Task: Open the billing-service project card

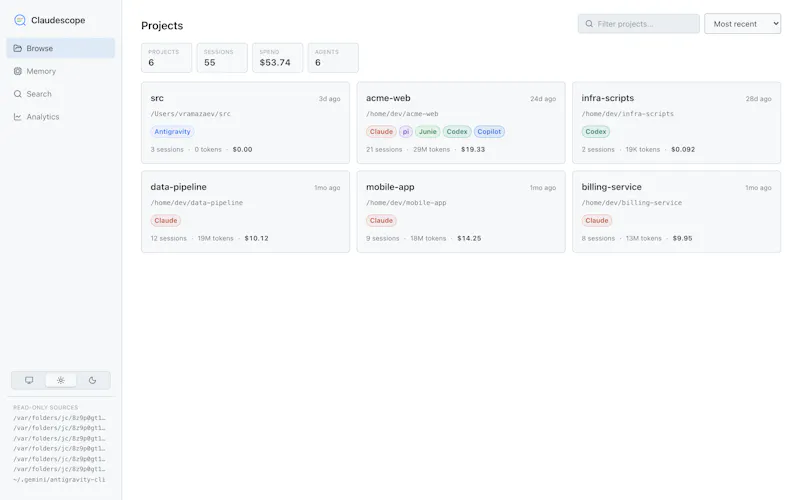Action: pos(677,212)
